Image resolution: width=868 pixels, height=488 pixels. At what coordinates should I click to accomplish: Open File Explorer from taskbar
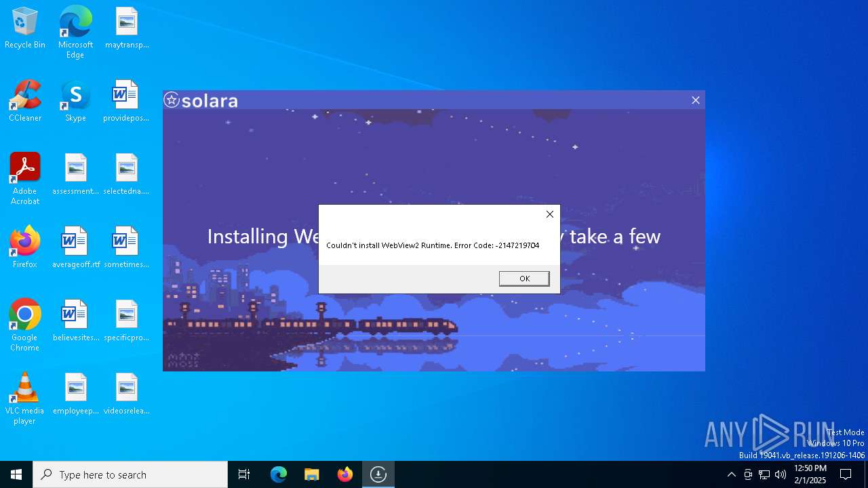(x=311, y=474)
